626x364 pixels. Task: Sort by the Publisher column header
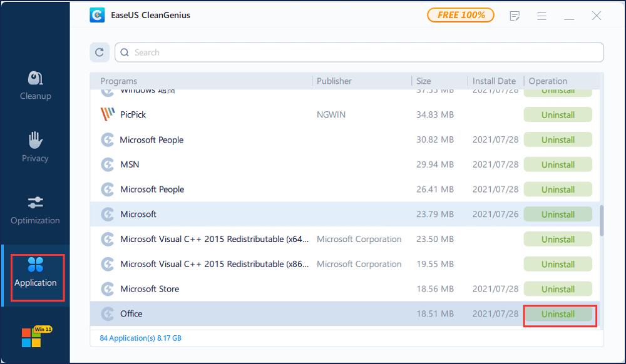334,81
